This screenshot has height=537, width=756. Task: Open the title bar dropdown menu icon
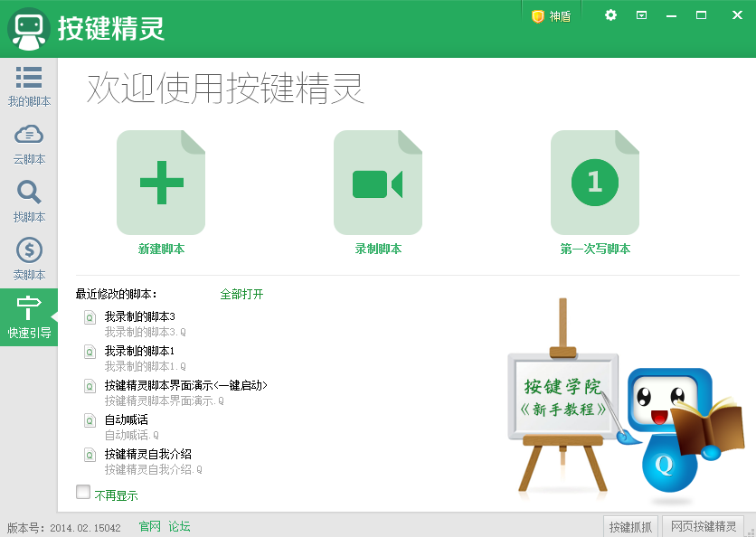(x=641, y=15)
